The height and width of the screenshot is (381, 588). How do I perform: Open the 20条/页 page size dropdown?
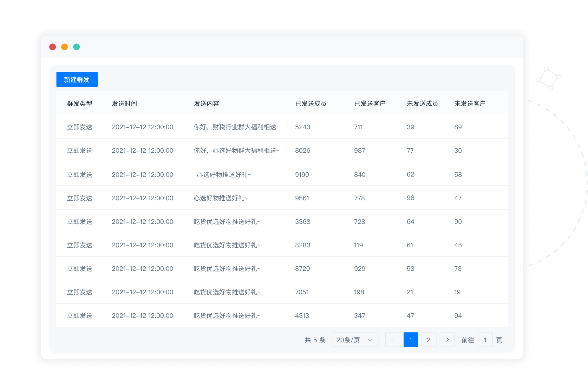click(x=355, y=340)
